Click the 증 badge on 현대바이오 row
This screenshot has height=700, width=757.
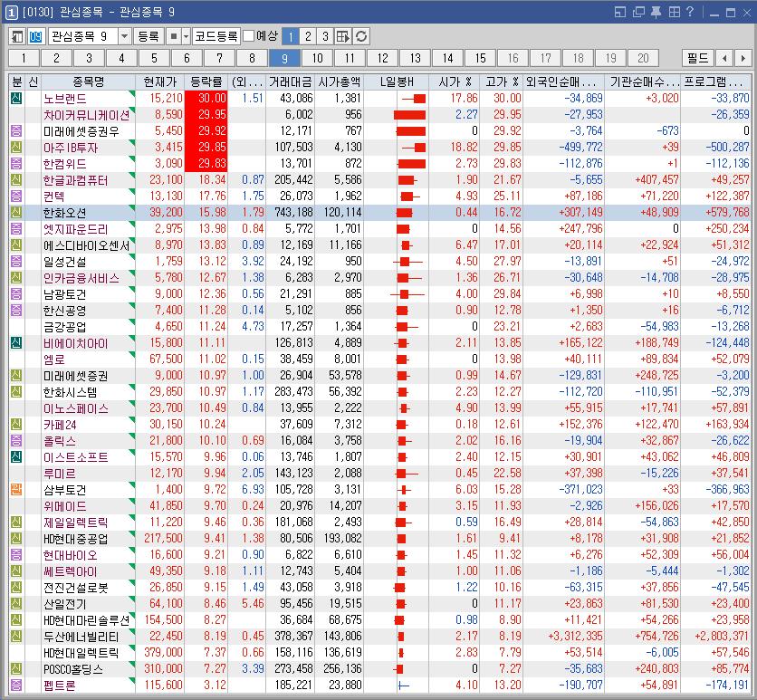coord(16,555)
